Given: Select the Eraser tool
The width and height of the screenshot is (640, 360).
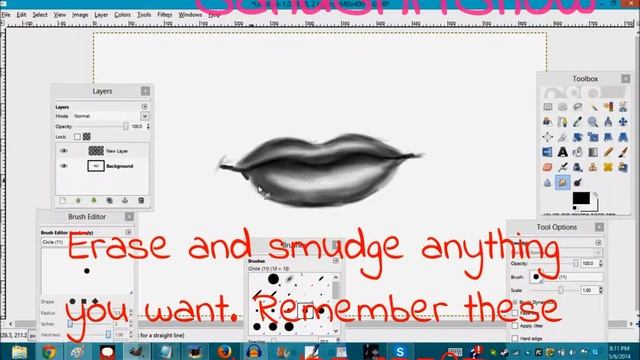Looking at the screenshot, I should coord(548,167).
